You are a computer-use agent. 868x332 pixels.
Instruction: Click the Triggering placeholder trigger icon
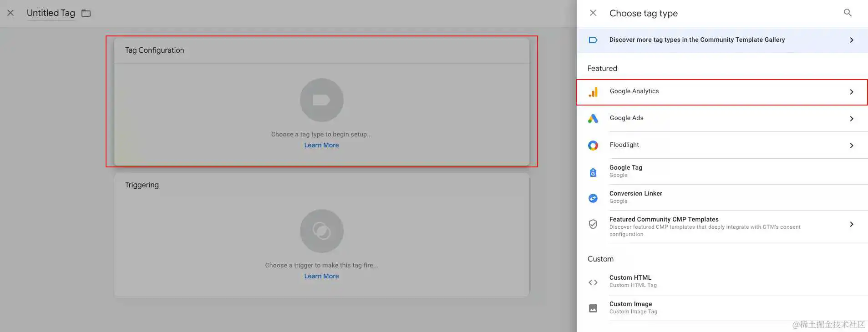tap(321, 231)
